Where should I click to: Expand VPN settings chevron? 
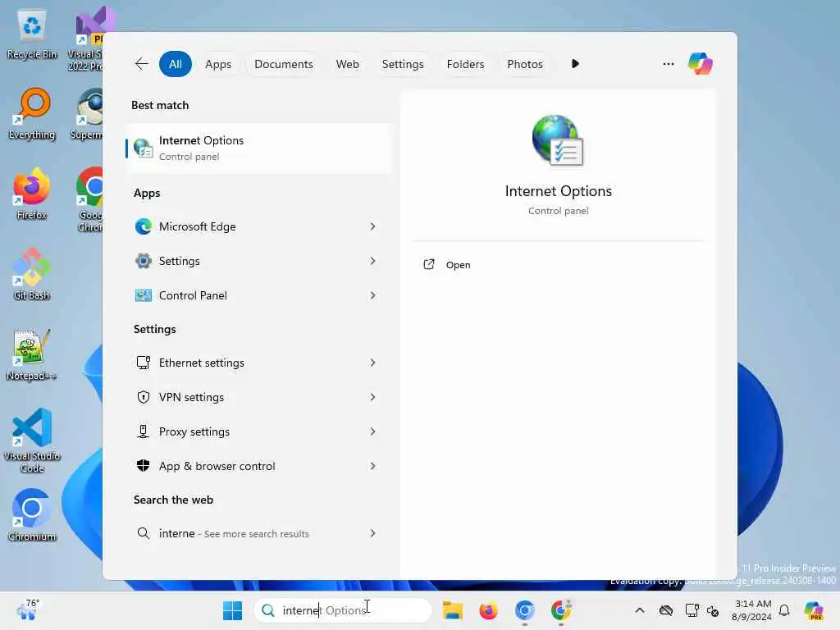372,397
